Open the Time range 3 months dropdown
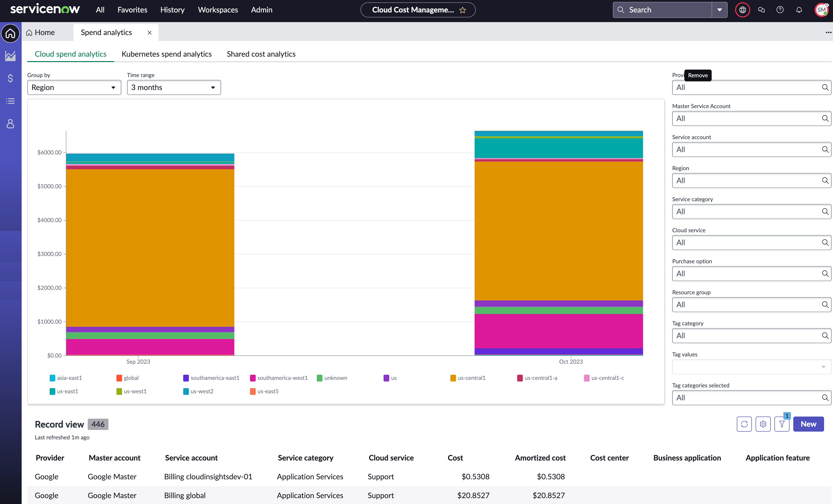Viewport: 833px width, 504px height. [174, 87]
